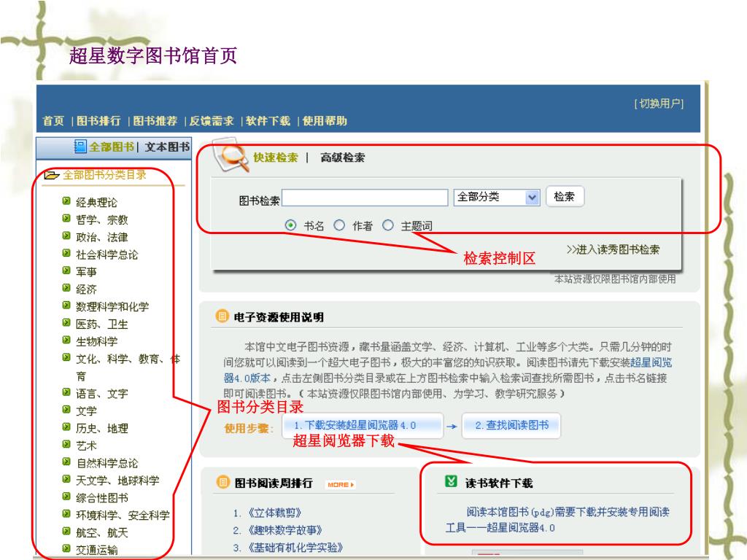Open 图书排行 in the navigation bar

tap(98, 121)
